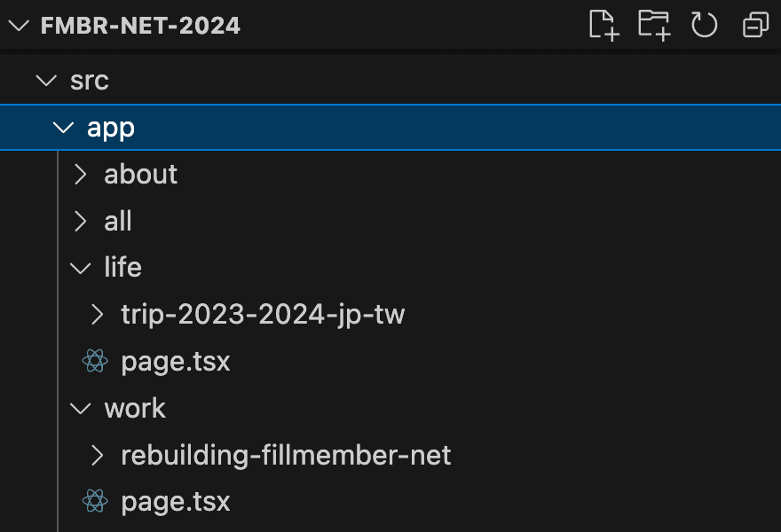Click the New Folder icon in Explorer toolbar
Image resolution: width=781 pixels, height=532 pixels.
[653, 26]
